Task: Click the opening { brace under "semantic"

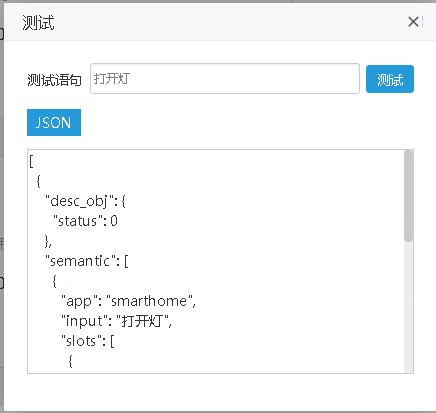Action: [54, 281]
